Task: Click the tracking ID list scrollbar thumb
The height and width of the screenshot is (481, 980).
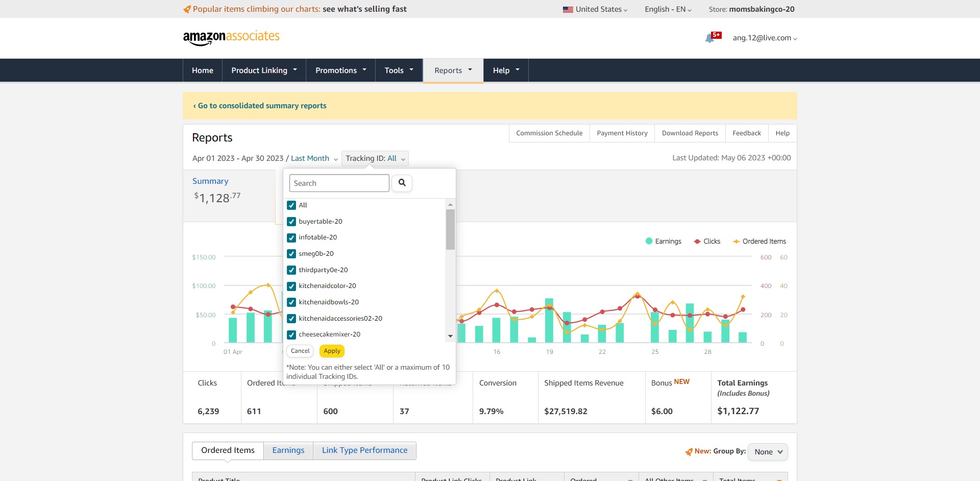Action: coord(450,229)
